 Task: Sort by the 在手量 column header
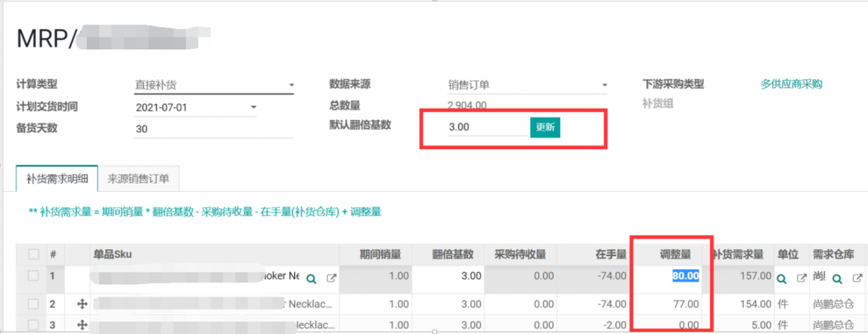(610, 254)
